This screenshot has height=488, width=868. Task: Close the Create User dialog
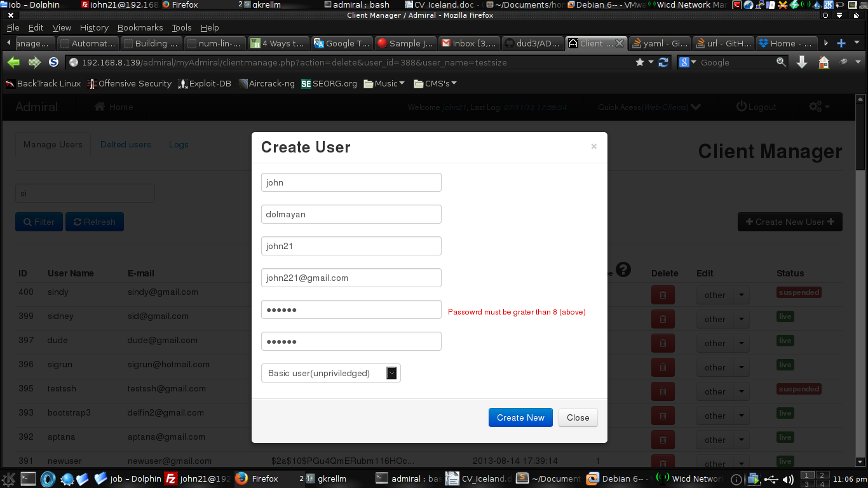(x=578, y=417)
